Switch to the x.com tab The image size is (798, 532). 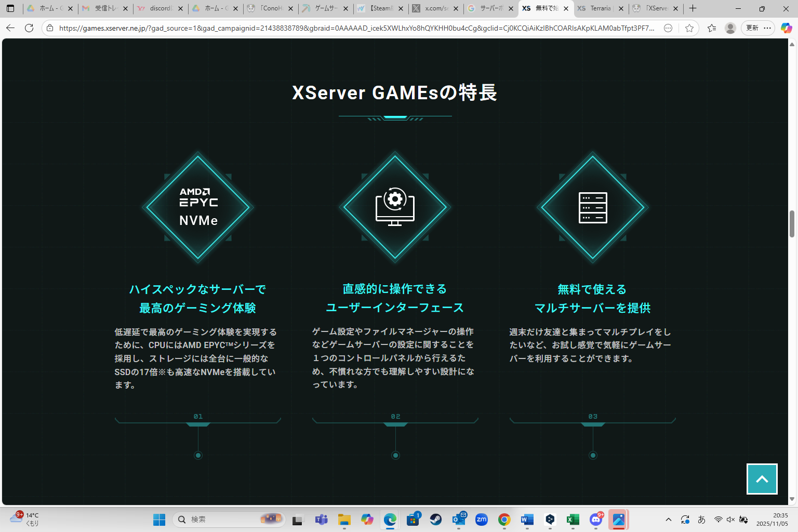tap(435, 8)
